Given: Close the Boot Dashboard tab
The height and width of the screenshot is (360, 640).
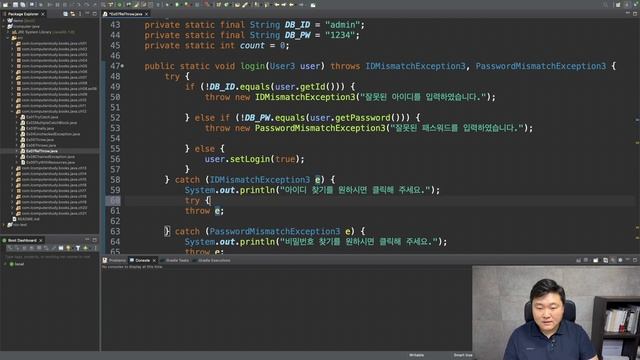Looking at the screenshot, I should (x=40, y=240).
